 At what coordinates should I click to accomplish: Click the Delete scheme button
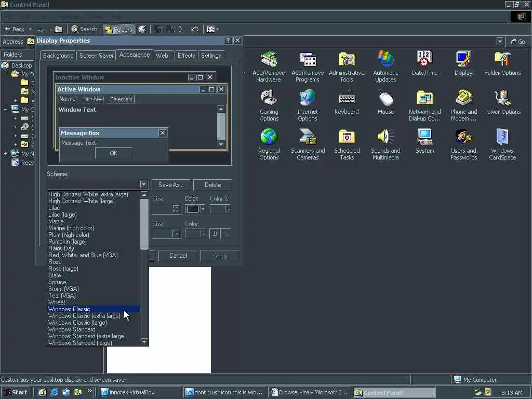212,185
